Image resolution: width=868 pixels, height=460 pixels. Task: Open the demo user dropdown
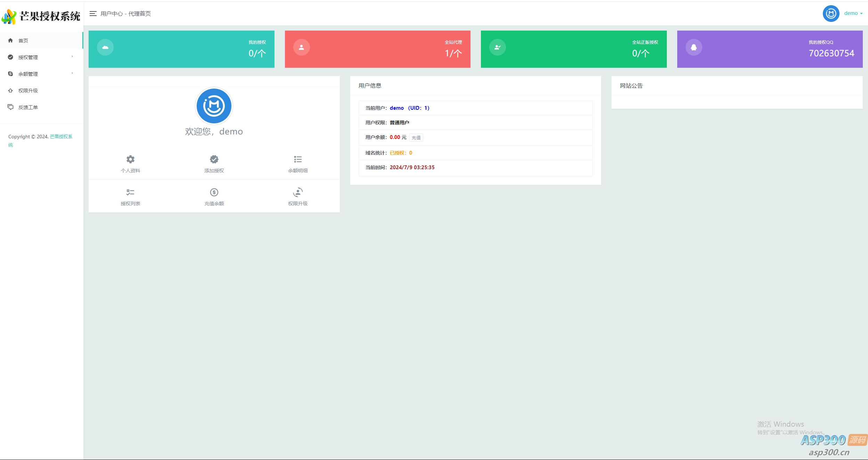coord(853,14)
